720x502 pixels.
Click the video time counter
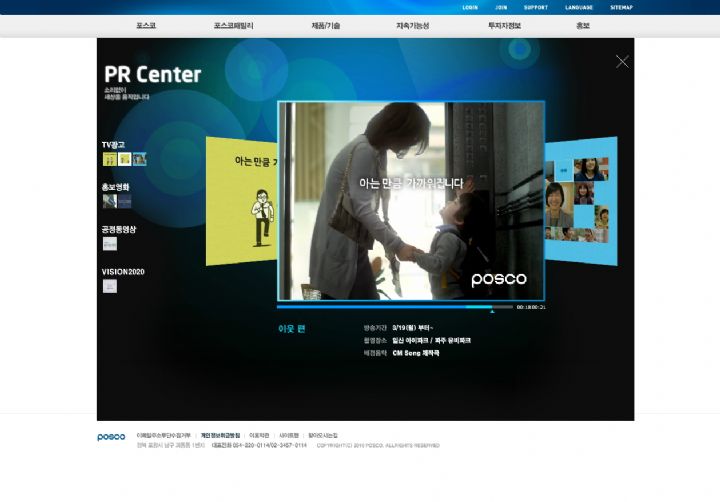pyautogui.click(x=531, y=307)
